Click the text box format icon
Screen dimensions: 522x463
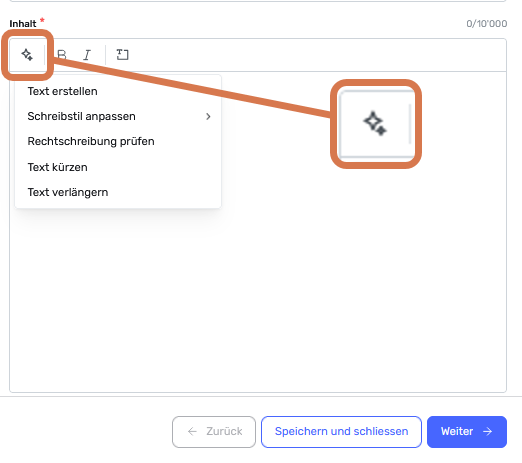(122, 55)
